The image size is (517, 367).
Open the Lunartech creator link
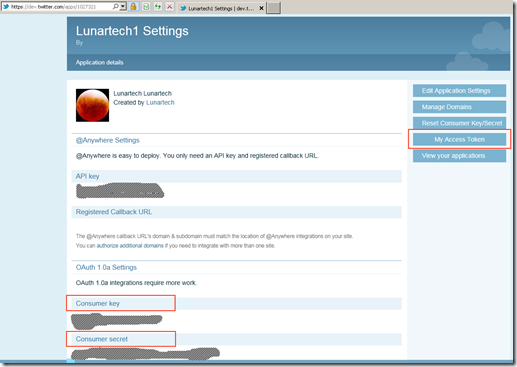(160, 103)
